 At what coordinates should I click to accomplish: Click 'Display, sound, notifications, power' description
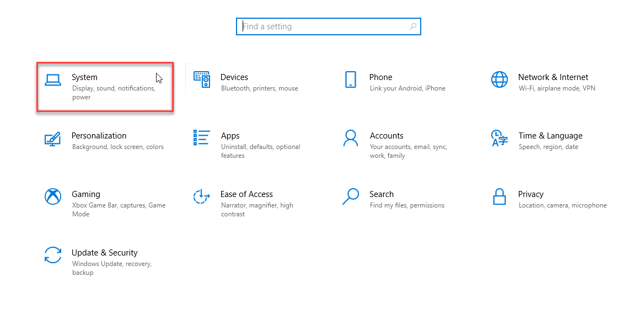click(x=114, y=93)
